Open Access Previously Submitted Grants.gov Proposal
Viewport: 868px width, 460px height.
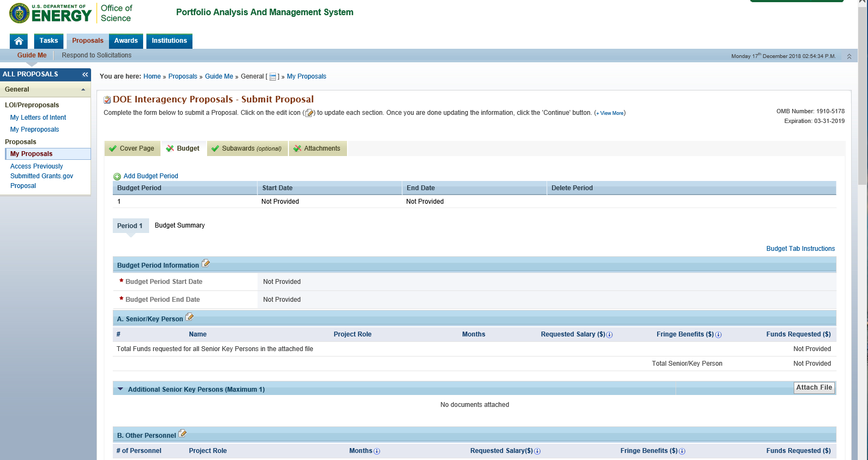point(42,176)
